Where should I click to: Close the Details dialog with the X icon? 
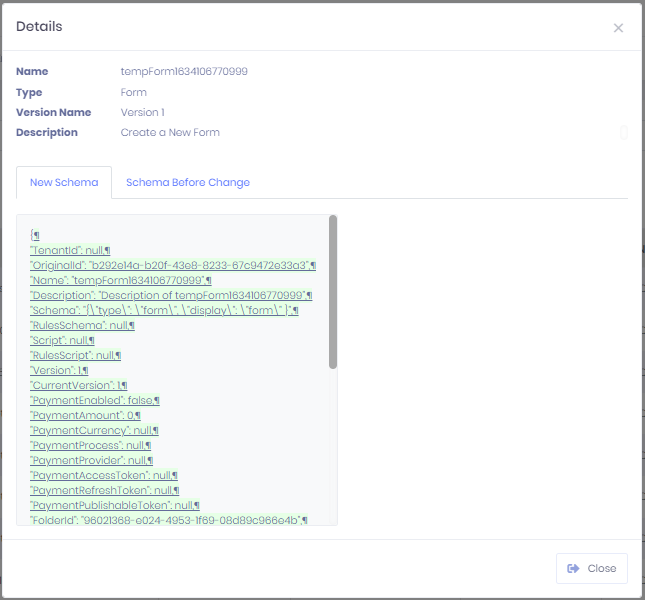(618, 28)
